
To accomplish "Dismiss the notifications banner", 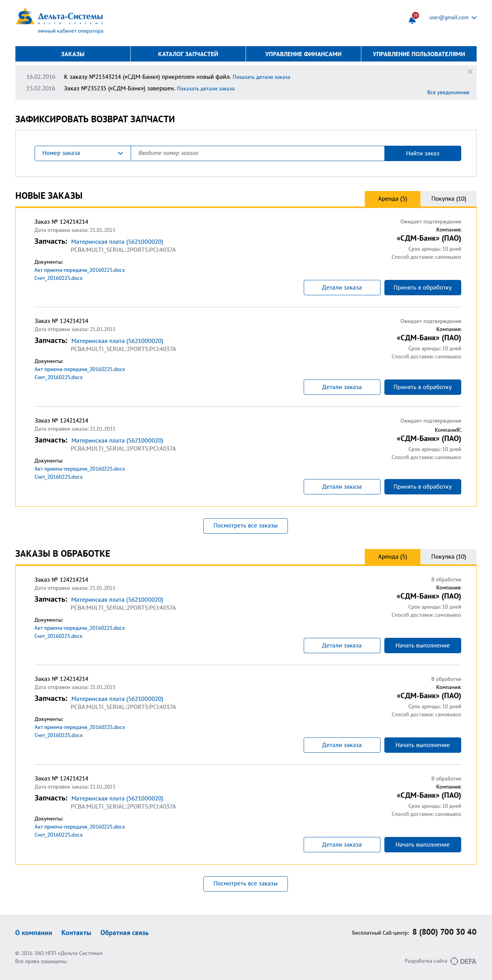I will [470, 72].
